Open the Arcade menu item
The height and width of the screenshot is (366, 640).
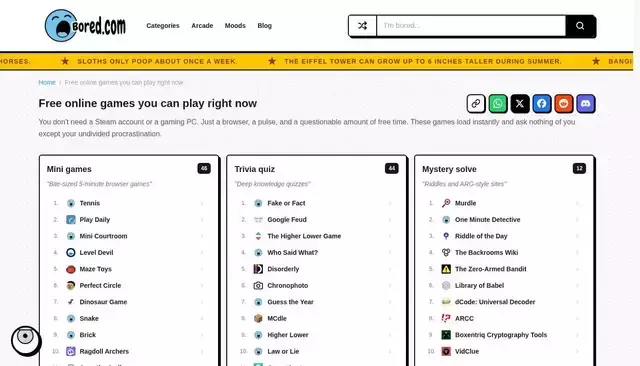pyautogui.click(x=202, y=25)
